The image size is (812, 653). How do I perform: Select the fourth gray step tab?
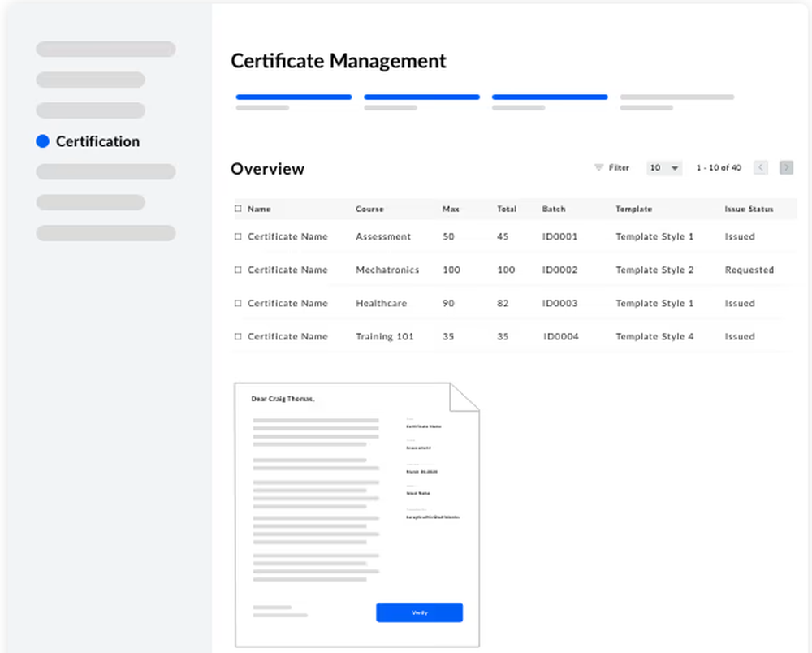(677, 97)
